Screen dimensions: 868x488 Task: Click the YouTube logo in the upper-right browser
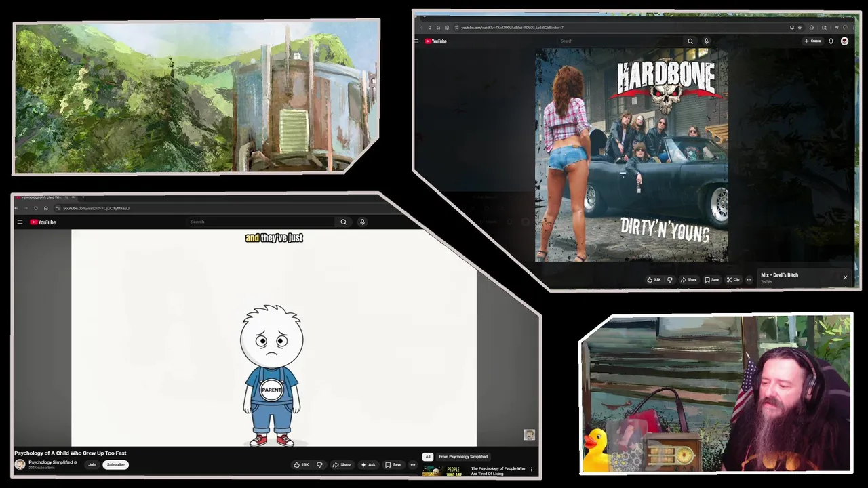click(x=435, y=41)
